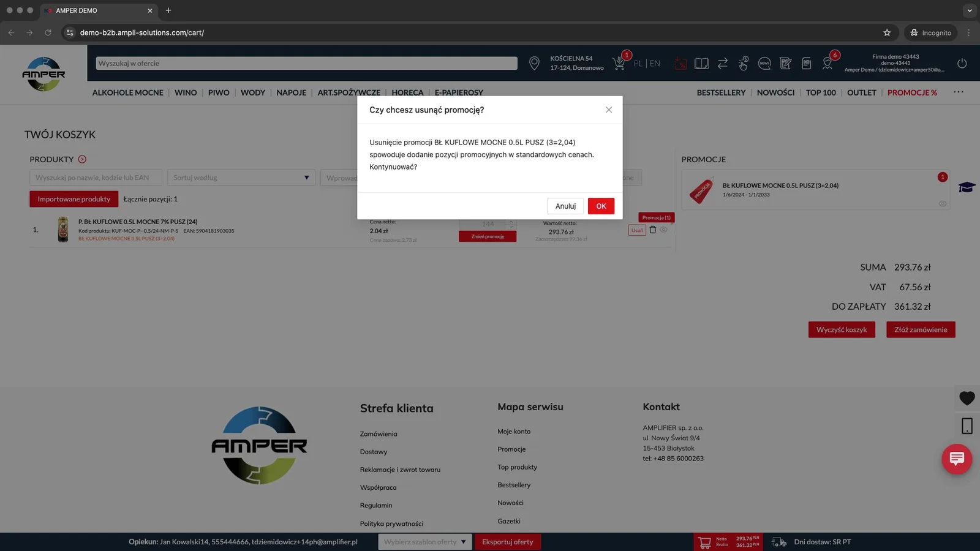Open BESTSELLERY menu item
Image resolution: width=980 pixels, height=551 pixels.
(x=721, y=92)
